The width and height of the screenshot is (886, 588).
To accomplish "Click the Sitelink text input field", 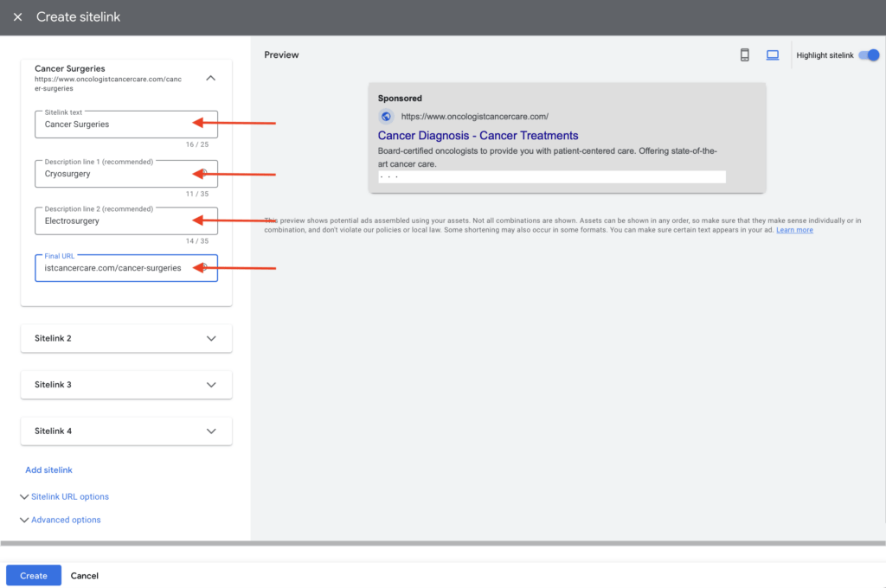I will (112, 125).
